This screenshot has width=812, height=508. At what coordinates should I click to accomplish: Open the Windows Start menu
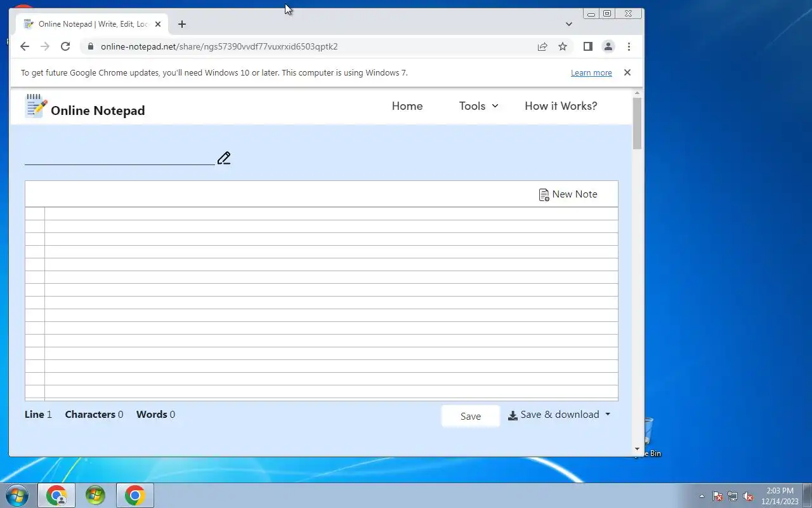17,495
